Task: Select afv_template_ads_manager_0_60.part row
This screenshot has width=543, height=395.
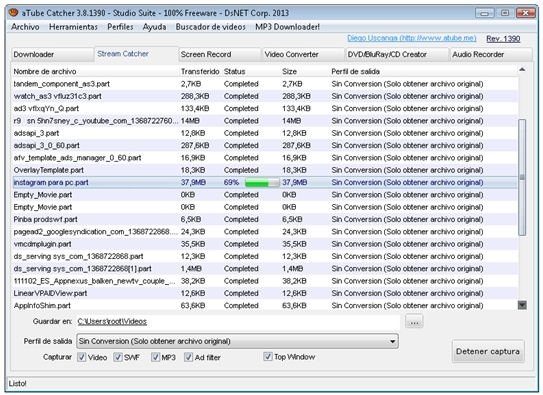Action: pos(265,158)
